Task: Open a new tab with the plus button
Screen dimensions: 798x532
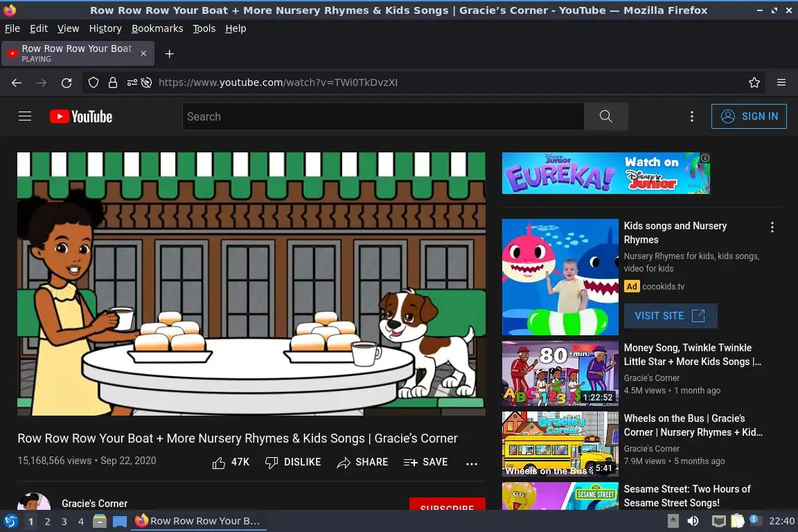Action: coord(170,53)
